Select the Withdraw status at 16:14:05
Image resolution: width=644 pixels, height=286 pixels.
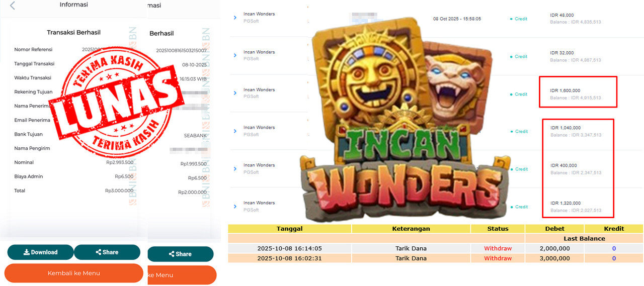tap(498, 248)
